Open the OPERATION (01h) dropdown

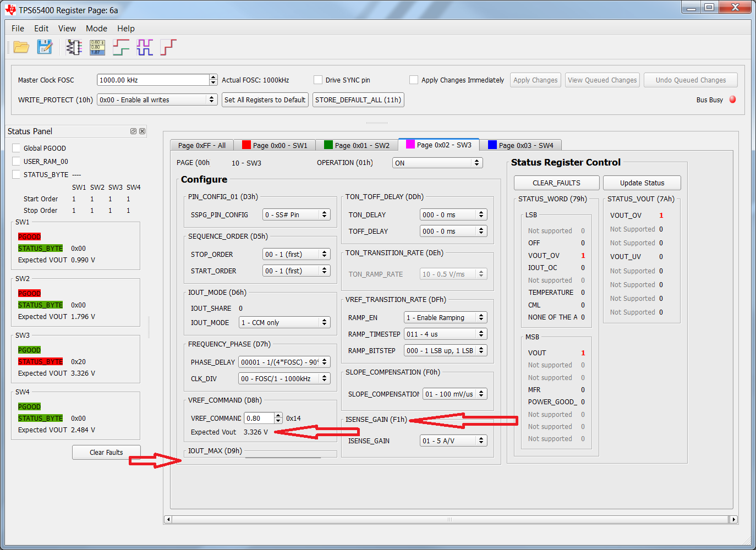(x=437, y=163)
